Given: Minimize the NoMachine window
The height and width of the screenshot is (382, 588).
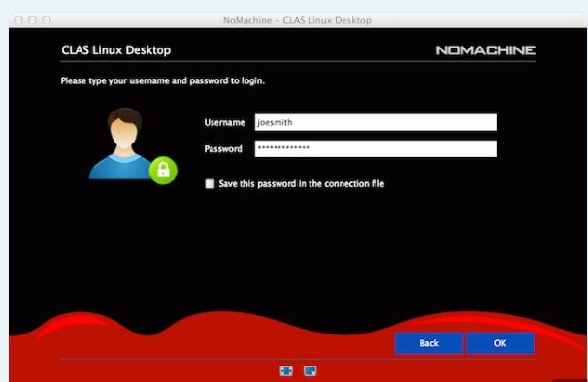Looking at the screenshot, I should point(33,19).
